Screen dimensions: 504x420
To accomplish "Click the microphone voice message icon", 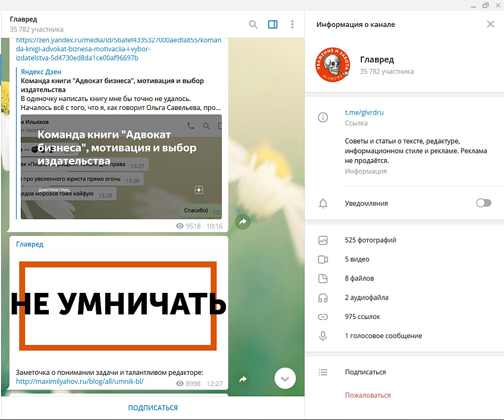I will click(x=323, y=336).
